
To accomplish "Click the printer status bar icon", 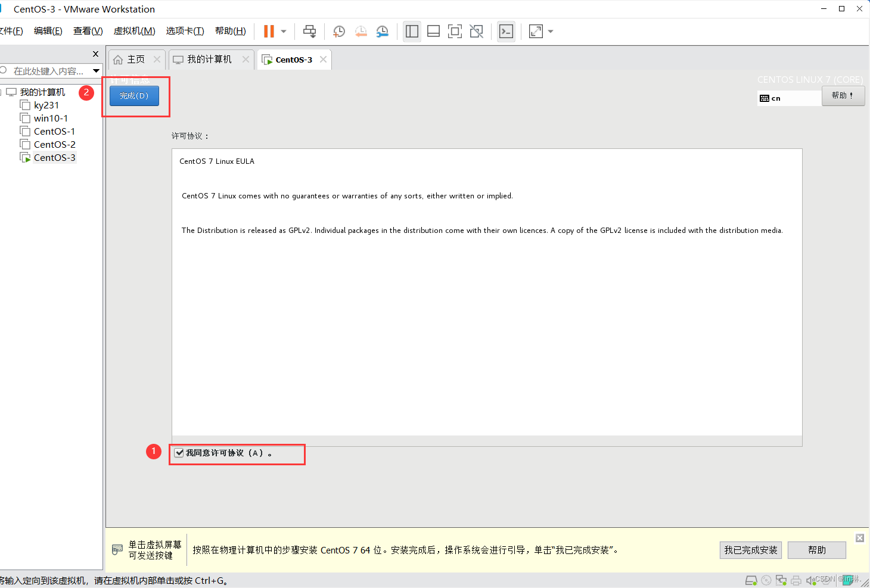I will 796,580.
